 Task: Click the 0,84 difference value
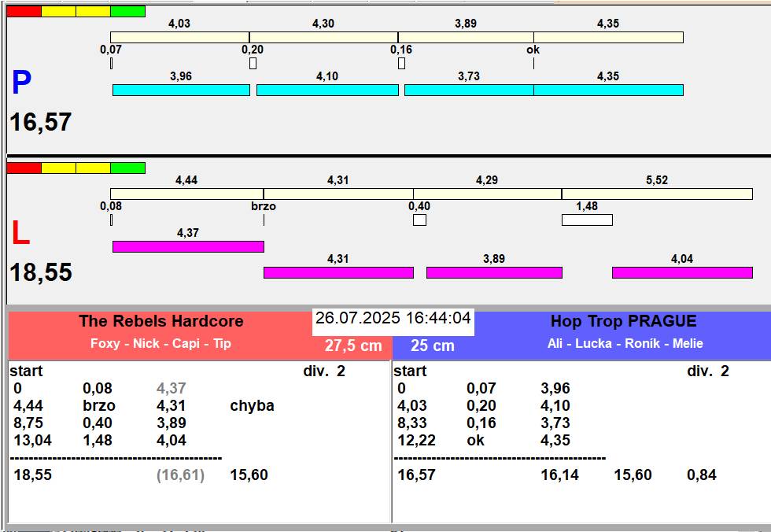coord(702,475)
